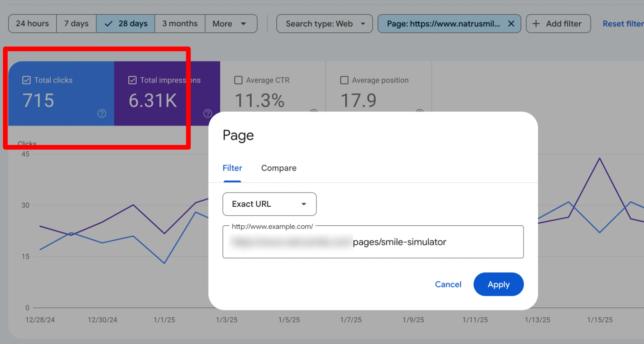Viewport: 644px width, 344px height.
Task: Click the 17.9 average position value
Action: click(359, 100)
